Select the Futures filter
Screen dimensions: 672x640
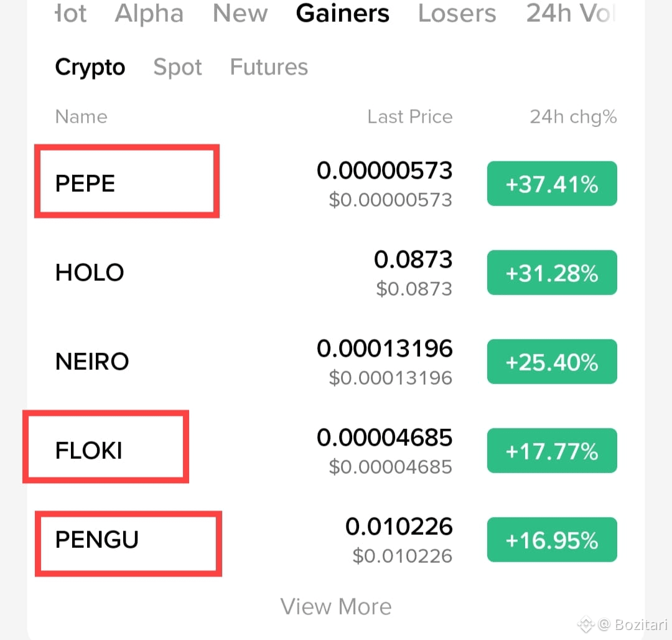[269, 67]
